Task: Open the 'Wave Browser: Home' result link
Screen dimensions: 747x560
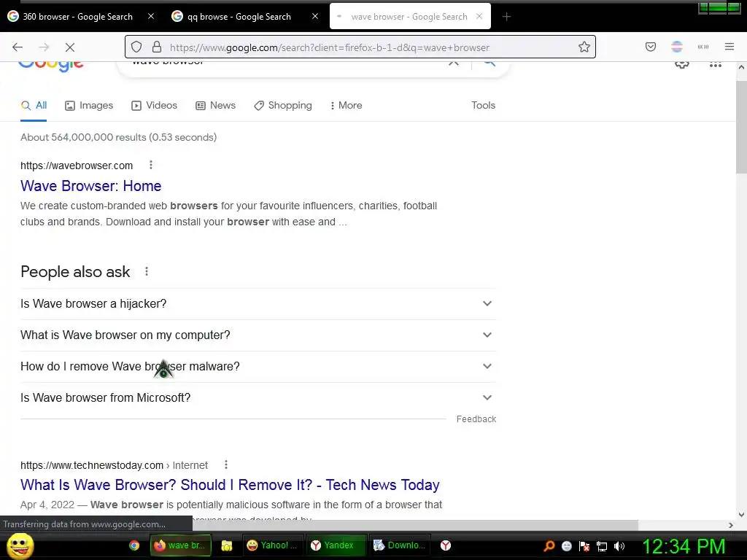Action: pyautogui.click(x=91, y=186)
